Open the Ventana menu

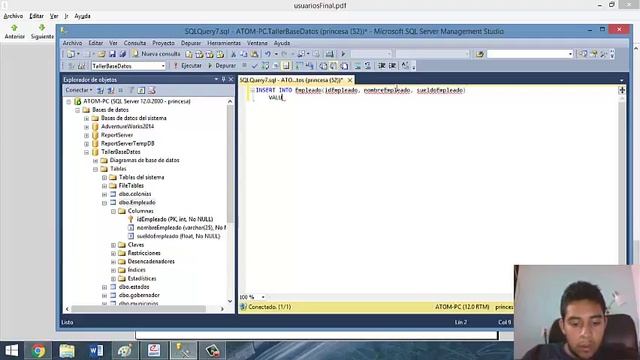pyautogui.click(x=257, y=43)
